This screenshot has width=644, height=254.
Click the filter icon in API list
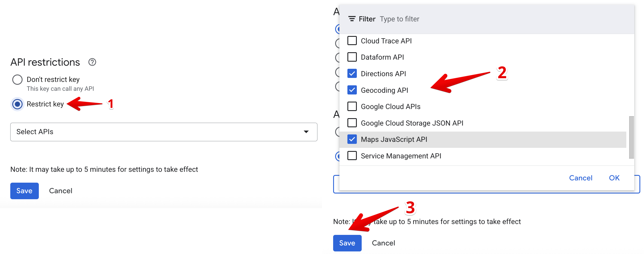(x=352, y=19)
